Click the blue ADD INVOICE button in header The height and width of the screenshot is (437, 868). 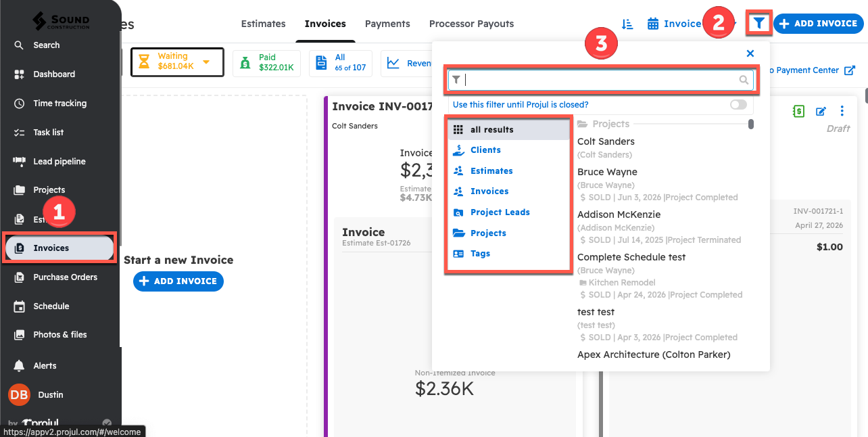[x=818, y=24]
